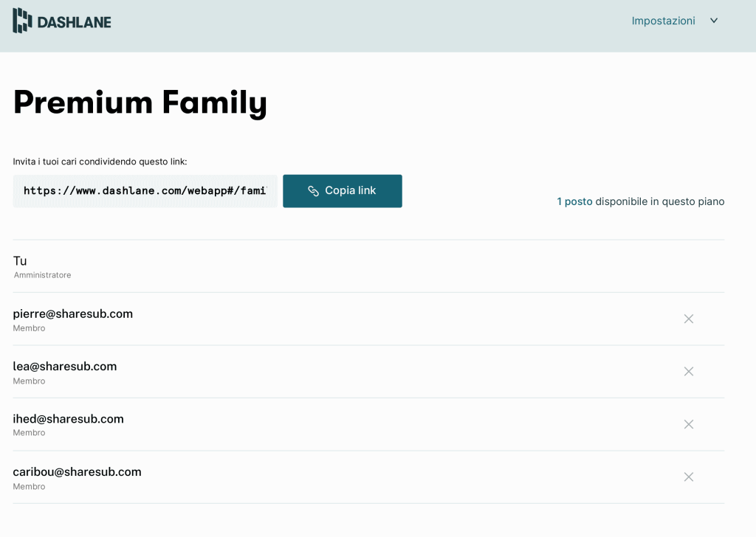Remove member lea@sharesub.com
Screen dimensions: 756x537
click(x=689, y=371)
